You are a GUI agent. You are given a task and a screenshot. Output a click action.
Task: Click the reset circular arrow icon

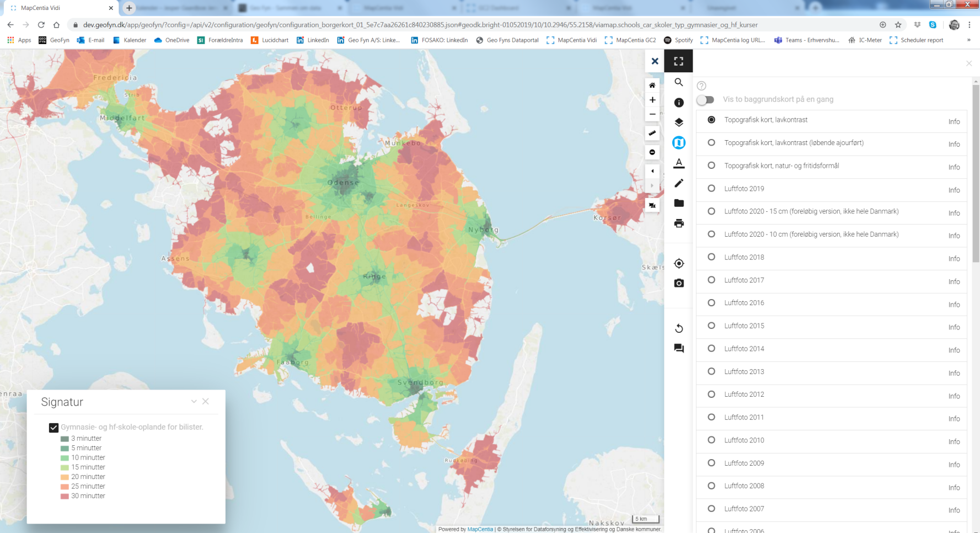click(679, 328)
